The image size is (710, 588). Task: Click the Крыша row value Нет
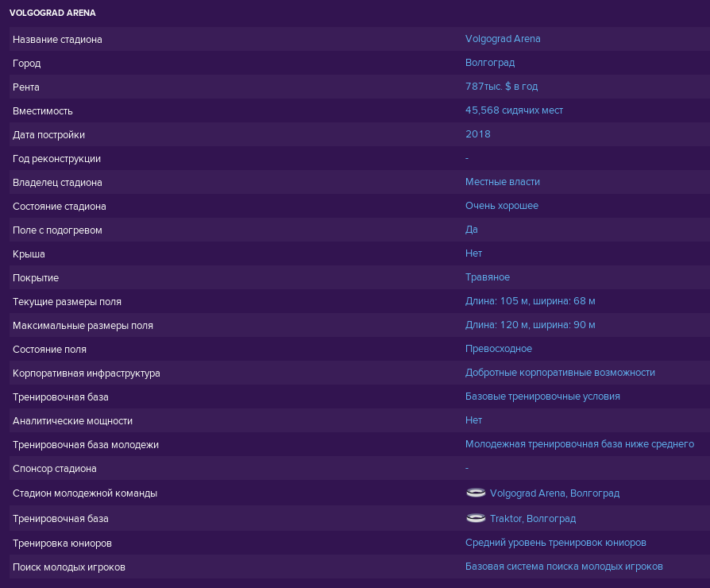[473, 253]
